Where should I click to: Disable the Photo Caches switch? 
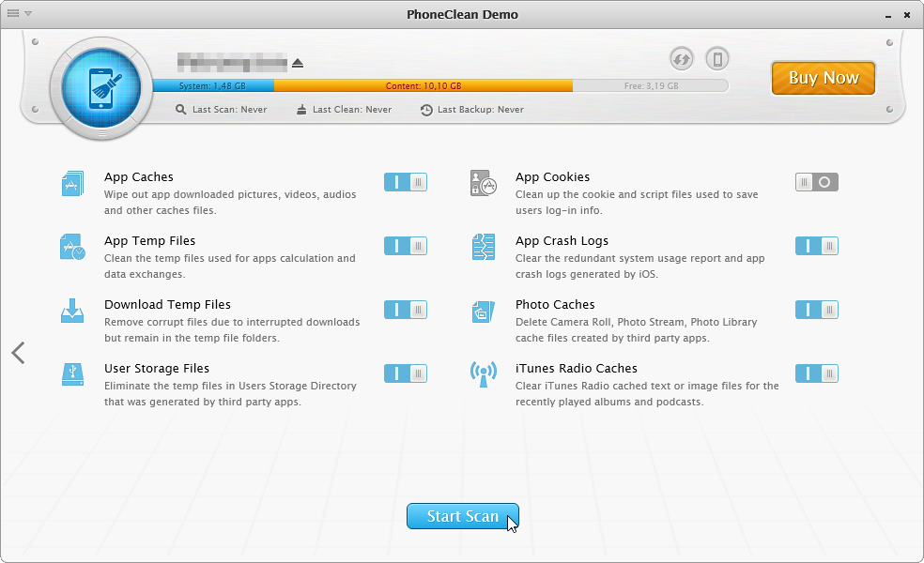click(817, 310)
